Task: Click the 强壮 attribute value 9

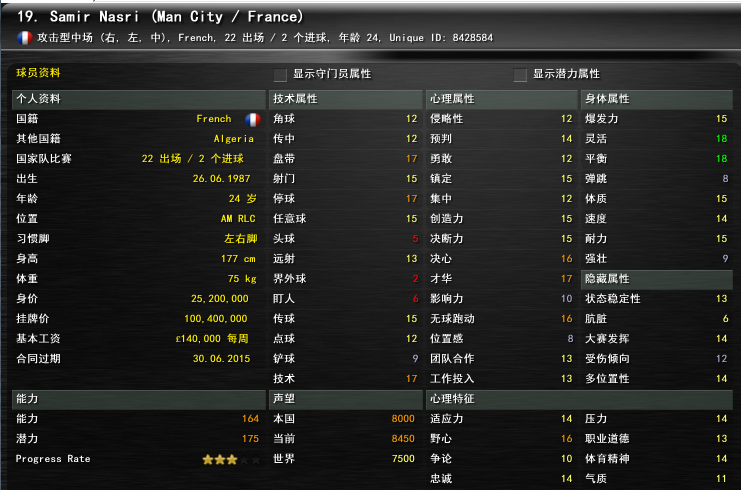Action: 725,259
